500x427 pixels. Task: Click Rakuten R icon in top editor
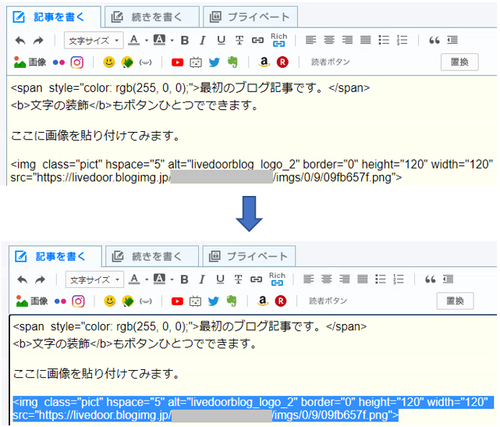pyautogui.click(x=282, y=62)
